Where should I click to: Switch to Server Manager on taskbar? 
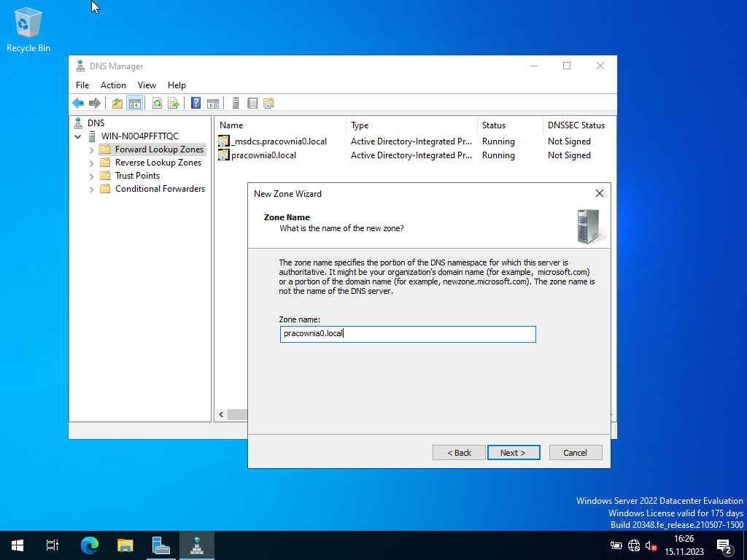click(x=161, y=545)
